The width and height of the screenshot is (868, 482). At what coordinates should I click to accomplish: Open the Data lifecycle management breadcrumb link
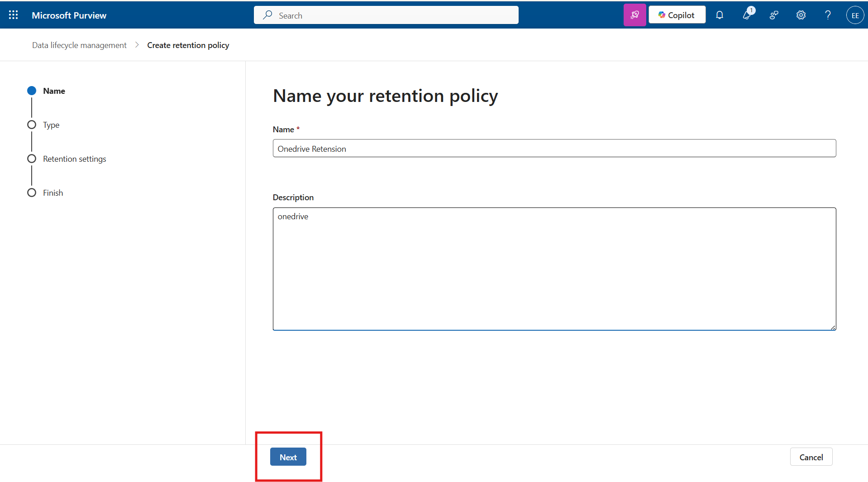pos(79,45)
